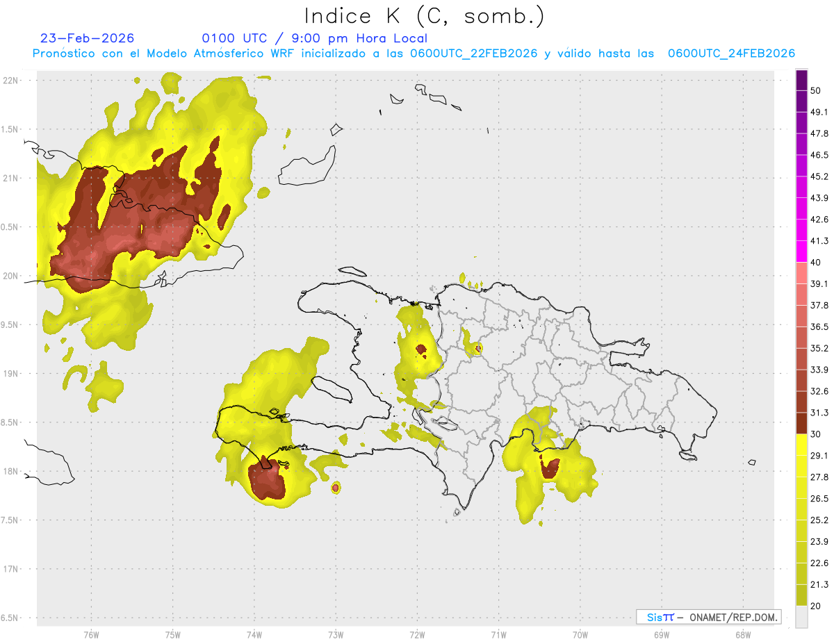This screenshot has height=644, width=834.
Task: Click the "70W" longitude label
Action: point(580,634)
